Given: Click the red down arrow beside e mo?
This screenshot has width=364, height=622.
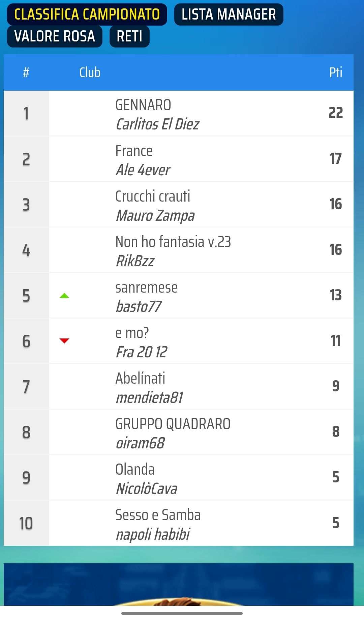Looking at the screenshot, I should [64, 341].
